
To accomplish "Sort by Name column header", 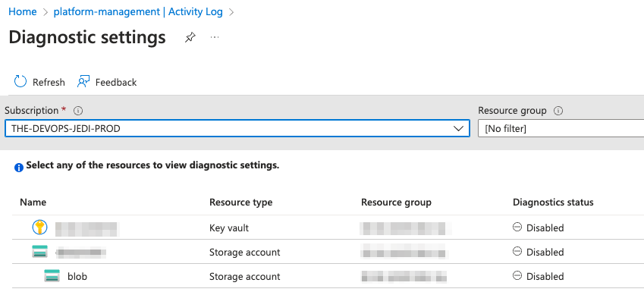I will coord(33,202).
